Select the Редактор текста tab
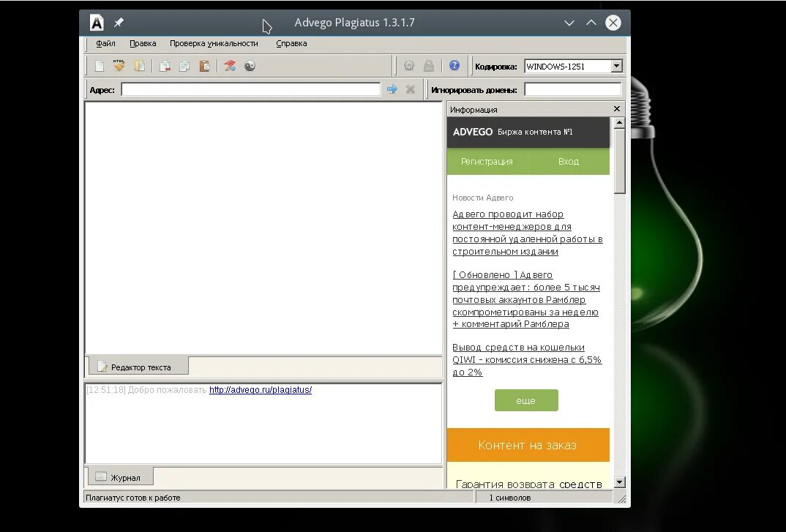 point(138,367)
